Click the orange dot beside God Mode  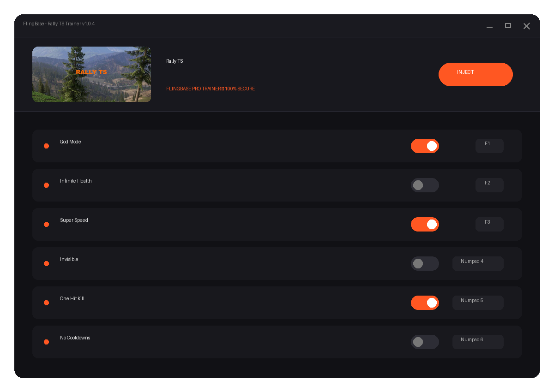tap(46, 146)
